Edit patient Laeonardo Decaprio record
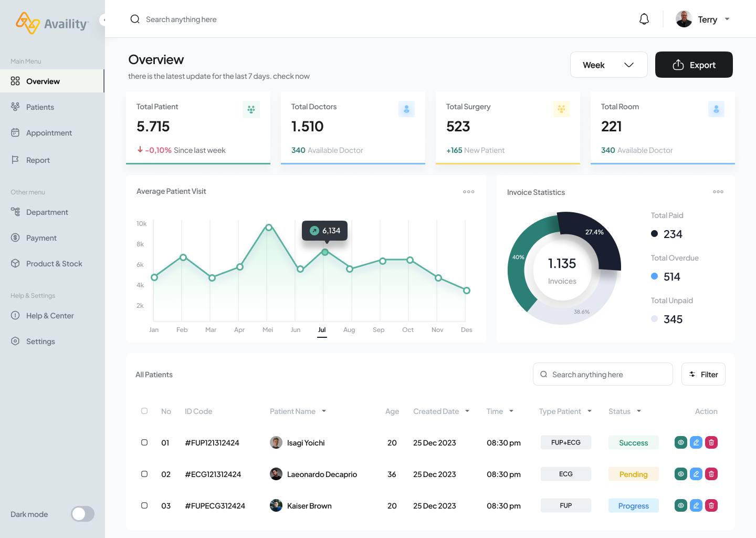 [696, 474]
